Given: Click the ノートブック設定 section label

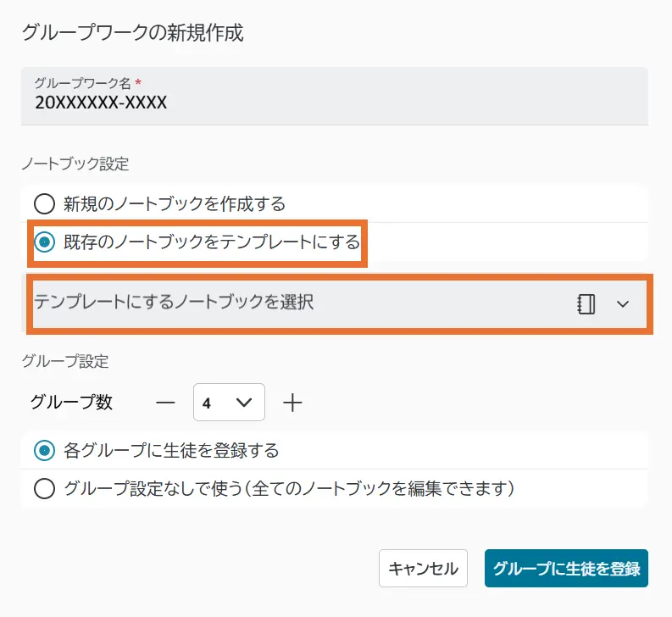Looking at the screenshot, I should 75,164.
